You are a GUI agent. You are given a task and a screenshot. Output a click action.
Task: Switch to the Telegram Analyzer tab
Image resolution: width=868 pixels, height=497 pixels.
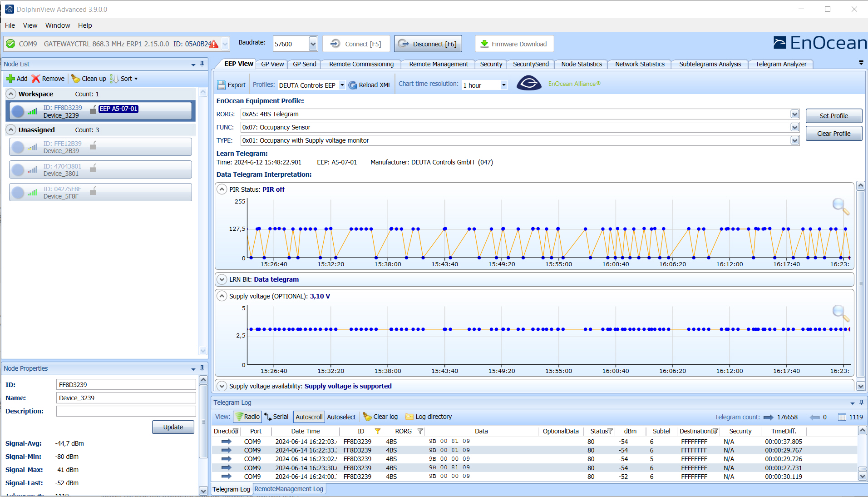coord(781,64)
